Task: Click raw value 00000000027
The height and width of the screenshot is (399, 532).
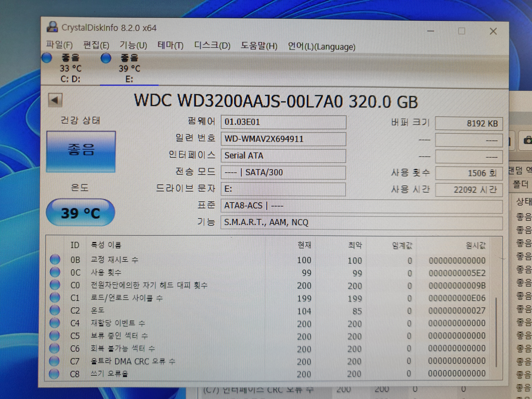Action: [457, 311]
